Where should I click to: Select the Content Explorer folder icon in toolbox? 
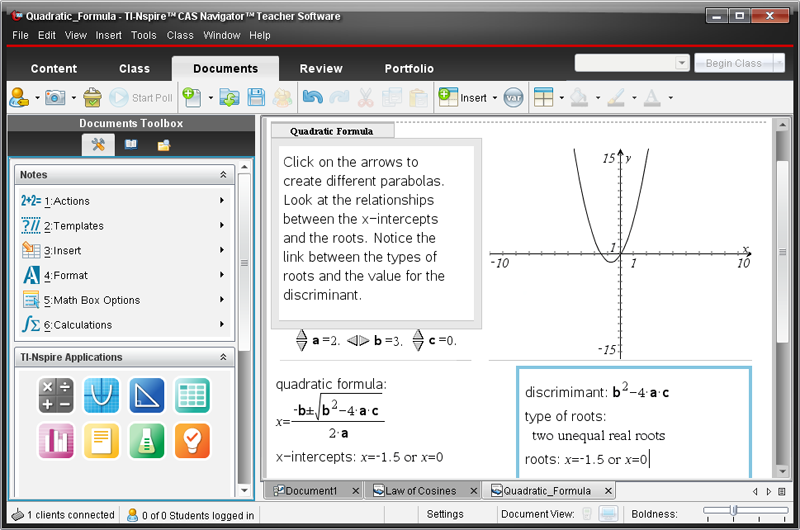164,145
